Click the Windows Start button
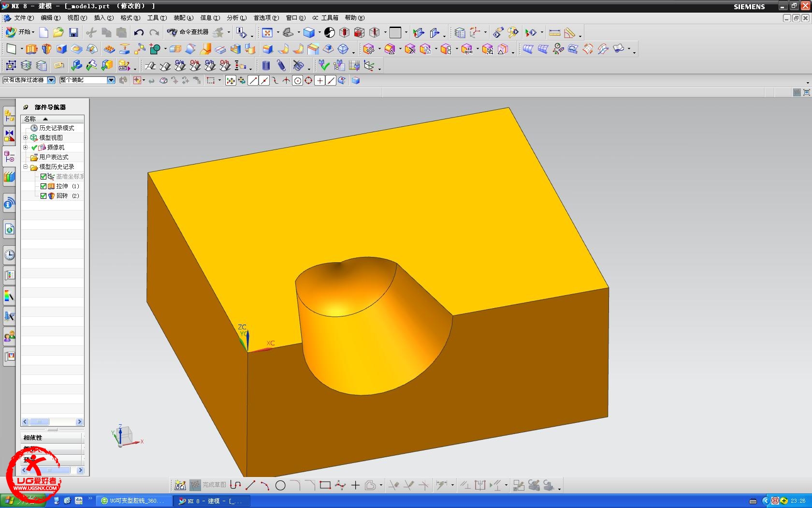 click(x=22, y=501)
